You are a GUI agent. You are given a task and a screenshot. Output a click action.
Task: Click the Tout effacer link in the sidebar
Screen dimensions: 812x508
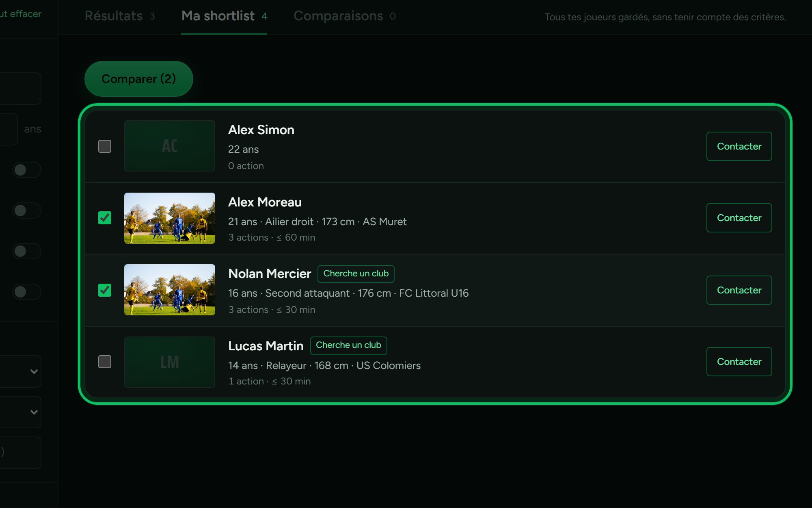coord(21,14)
